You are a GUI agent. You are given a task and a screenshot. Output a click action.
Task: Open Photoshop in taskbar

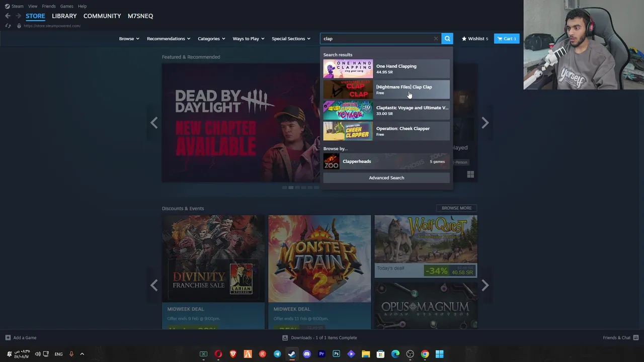pos(336,354)
